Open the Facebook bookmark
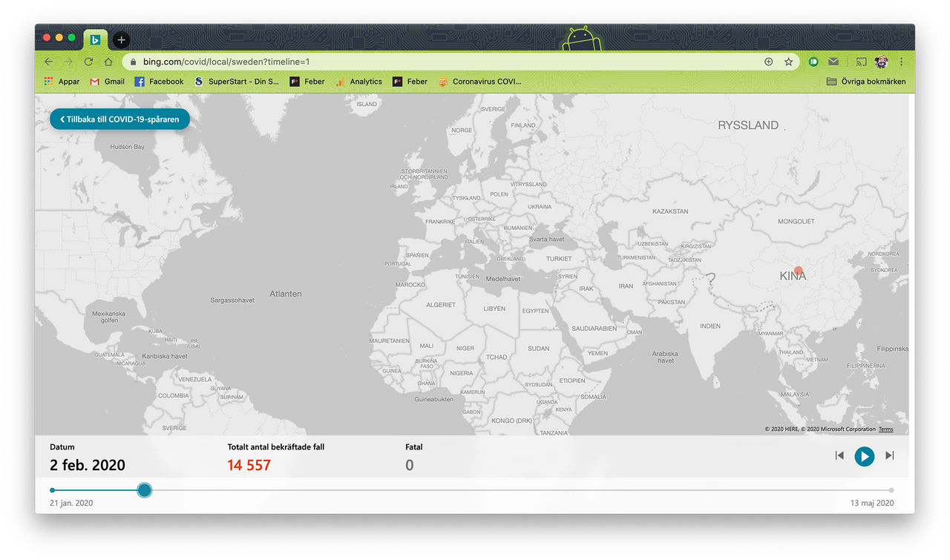Screen dimensions: 950x560 [x=159, y=82]
